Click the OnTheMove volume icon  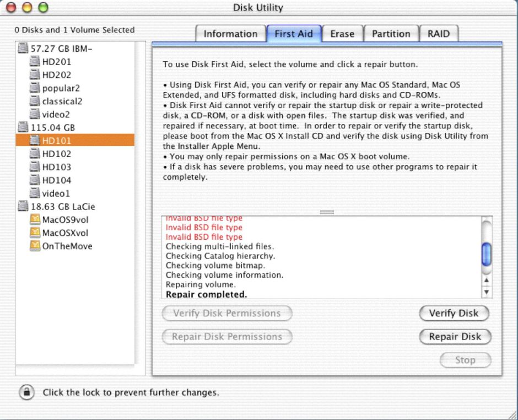tap(35, 246)
